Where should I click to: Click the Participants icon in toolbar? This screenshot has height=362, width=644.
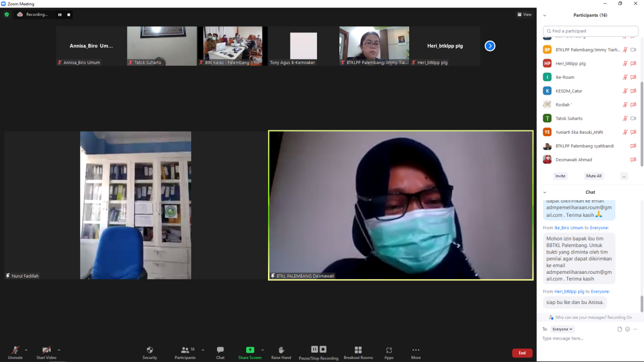point(185,350)
